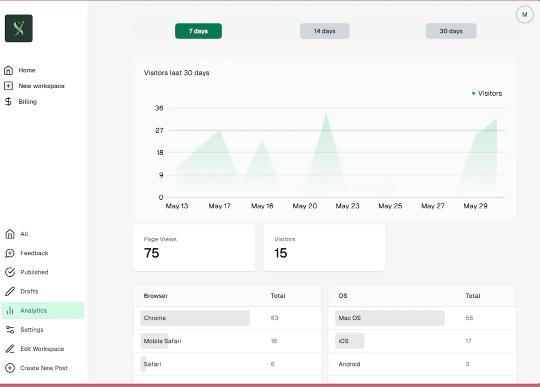Screen dimensions: 540x387
Task: Click the green X workspace logo
Action: (x=19, y=28)
